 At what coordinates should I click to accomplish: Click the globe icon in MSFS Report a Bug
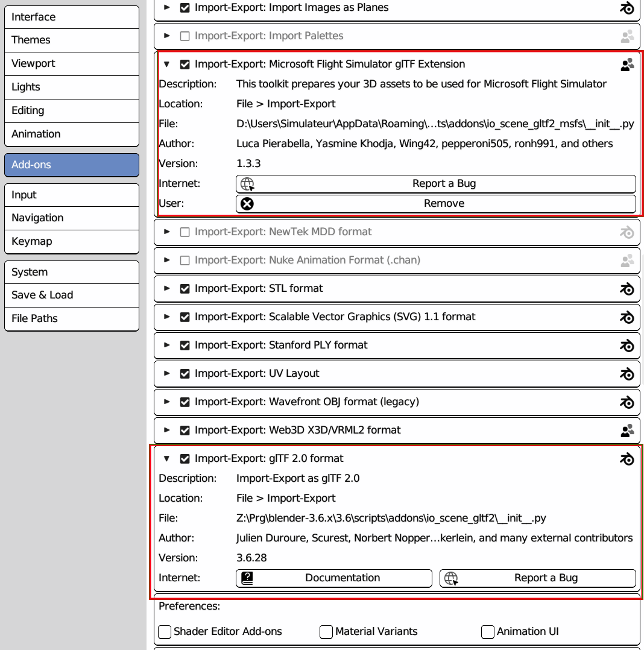tap(248, 184)
